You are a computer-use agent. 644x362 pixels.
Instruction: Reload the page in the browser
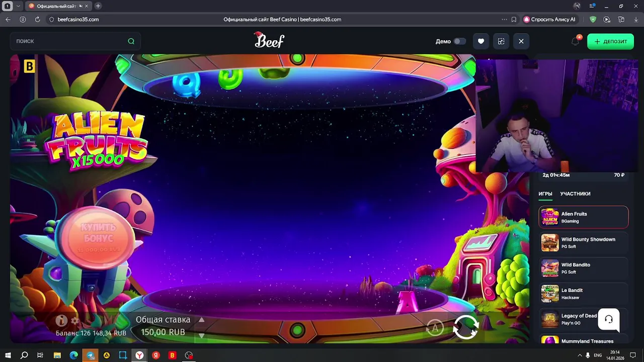37,20
